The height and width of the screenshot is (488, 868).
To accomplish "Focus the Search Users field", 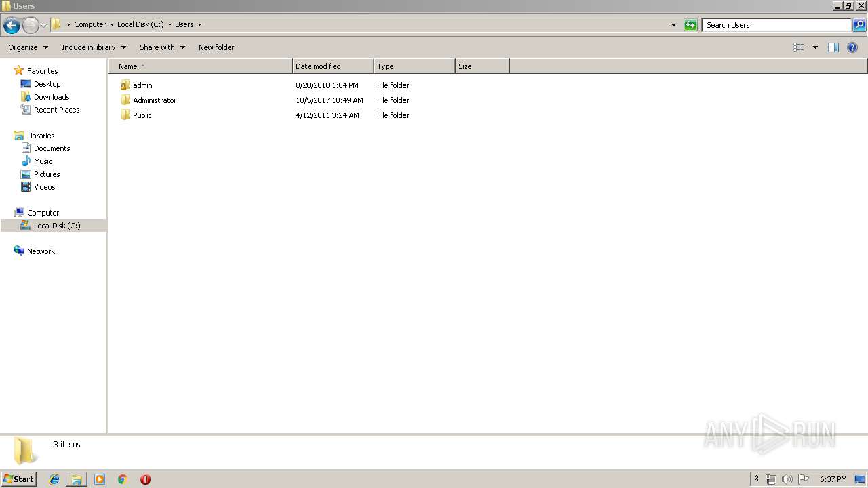I will click(x=776, y=25).
